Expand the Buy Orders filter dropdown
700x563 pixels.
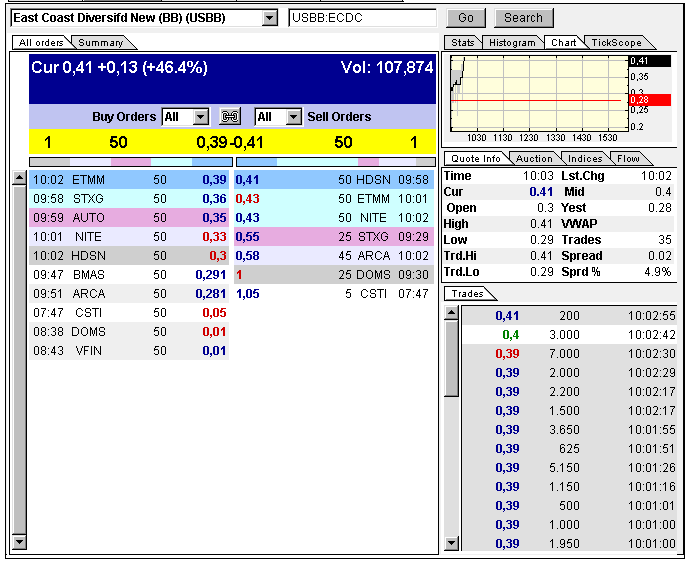coord(200,117)
